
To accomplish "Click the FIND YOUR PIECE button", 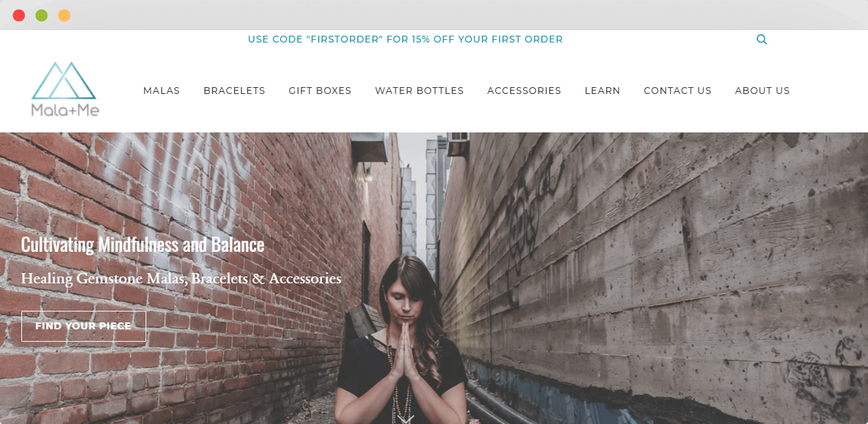I will pos(84,326).
